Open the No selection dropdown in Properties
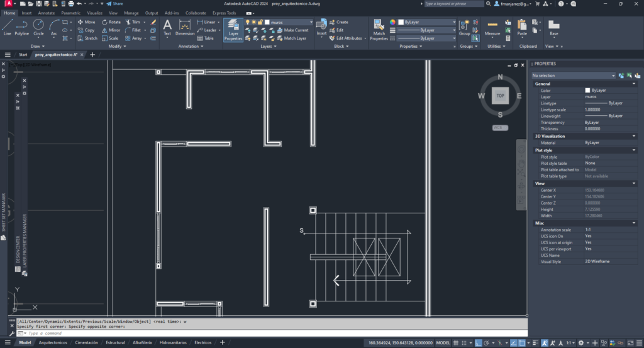 pos(572,76)
